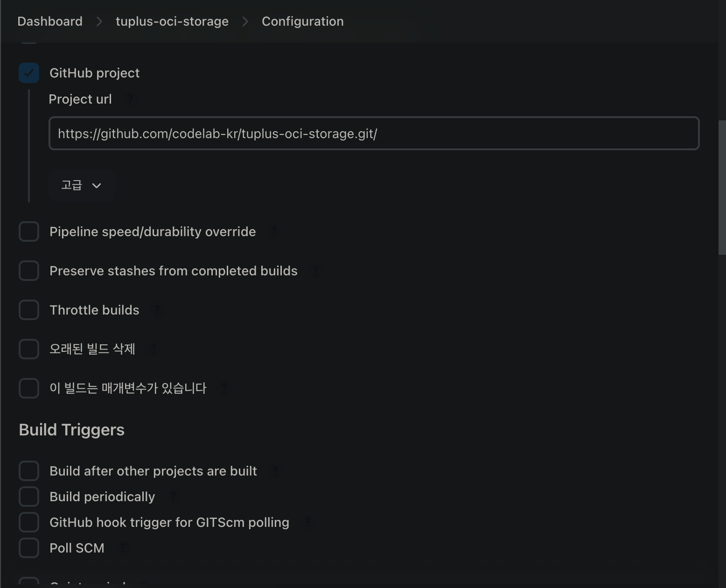Click chevron after Dashboard breadcrumb
Screen dimensions: 726x588
(x=99, y=21)
